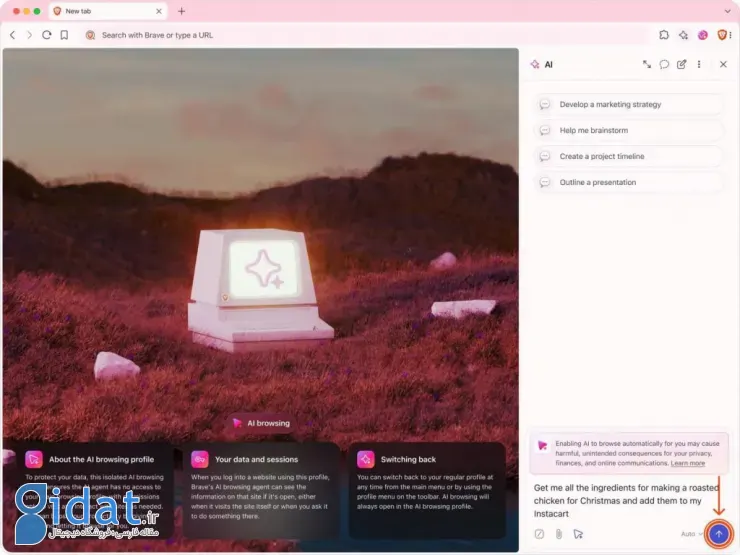740x555 pixels.
Task: Go back using the browser back arrow
Action: [x=13, y=35]
